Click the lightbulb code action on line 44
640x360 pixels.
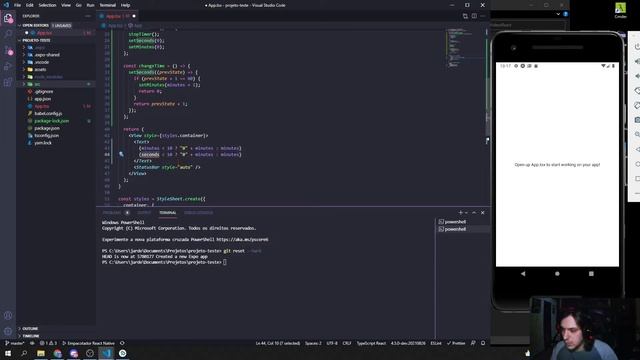(x=121, y=154)
